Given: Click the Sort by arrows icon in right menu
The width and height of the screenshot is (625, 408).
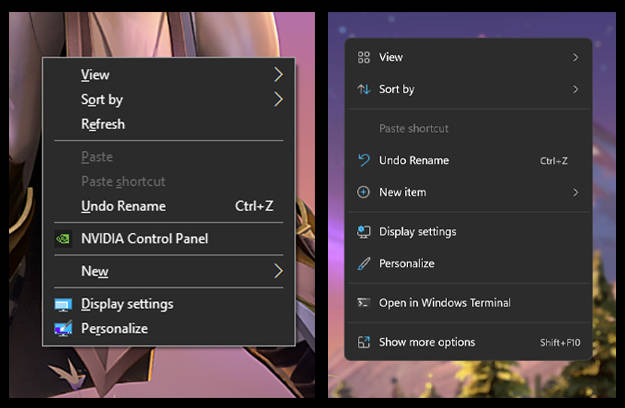Looking at the screenshot, I should pos(364,89).
